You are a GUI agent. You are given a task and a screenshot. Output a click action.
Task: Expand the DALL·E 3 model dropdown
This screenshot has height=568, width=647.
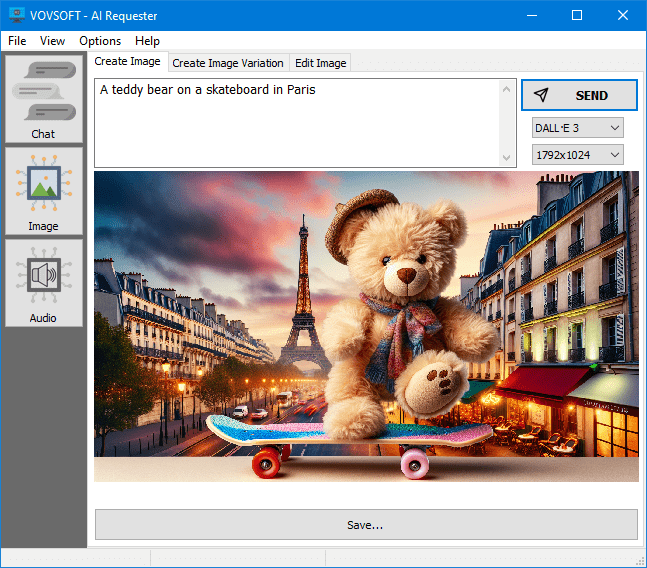coord(578,128)
